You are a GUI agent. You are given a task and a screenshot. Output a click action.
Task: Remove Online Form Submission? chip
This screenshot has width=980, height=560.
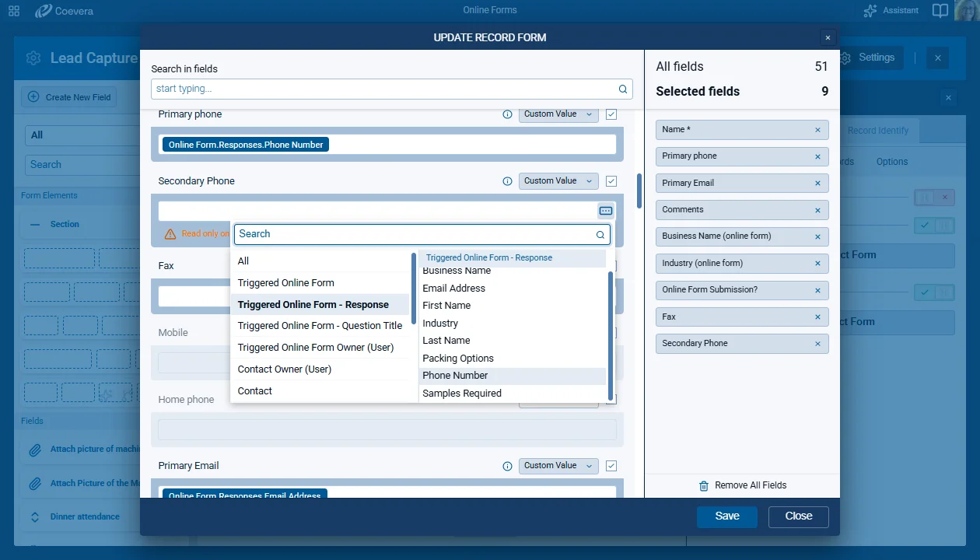coord(817,291)
